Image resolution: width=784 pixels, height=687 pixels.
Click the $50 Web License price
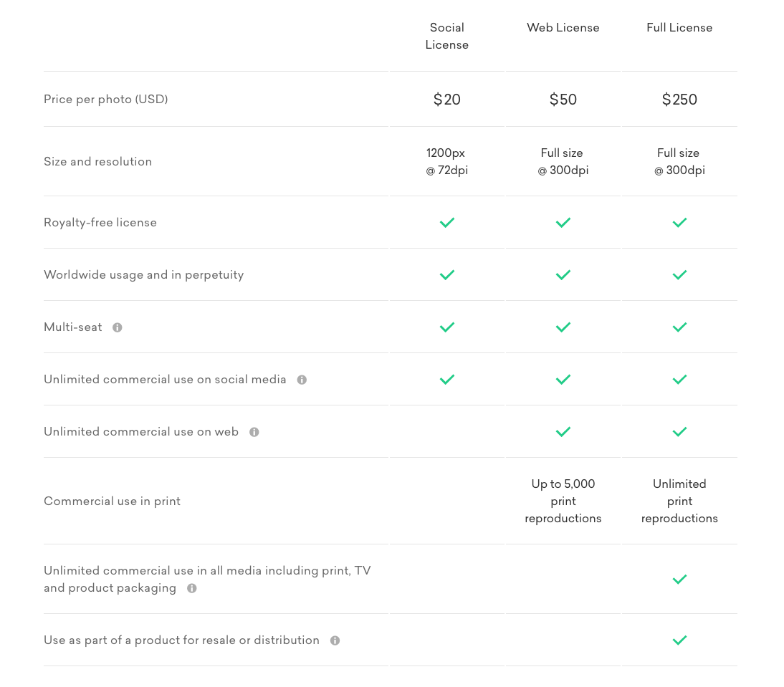[563, 100]
